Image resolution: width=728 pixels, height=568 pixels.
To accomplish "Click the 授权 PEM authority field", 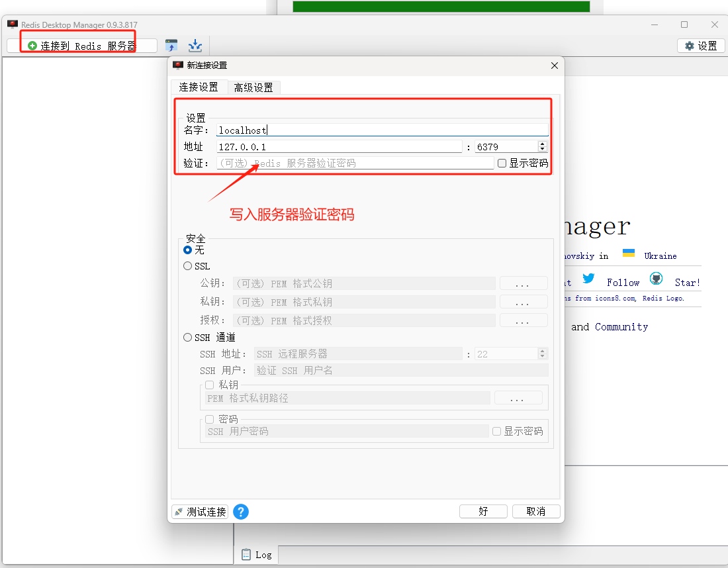I will point(364,320).
